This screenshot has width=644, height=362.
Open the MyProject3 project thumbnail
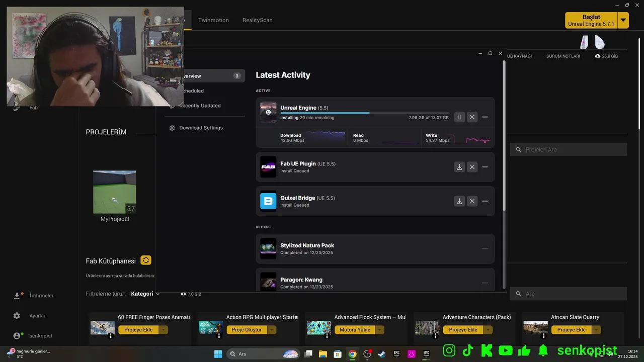(x=115, y=192)
